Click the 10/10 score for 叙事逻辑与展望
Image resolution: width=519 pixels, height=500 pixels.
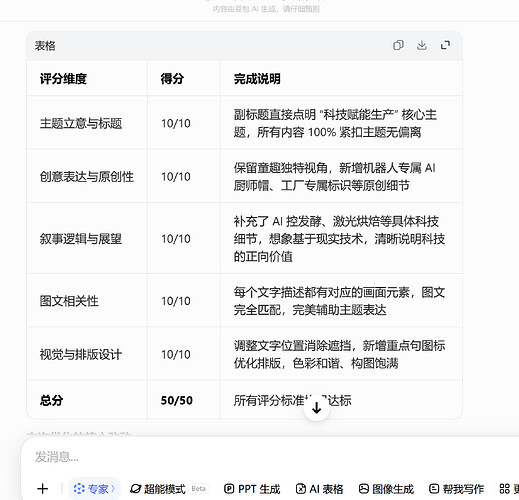[176, 239]
